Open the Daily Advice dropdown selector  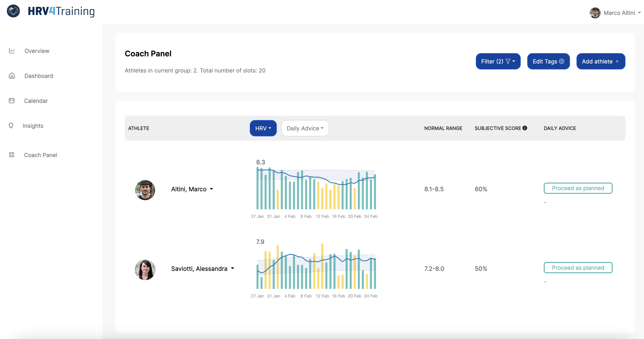[x=305, y=128]
